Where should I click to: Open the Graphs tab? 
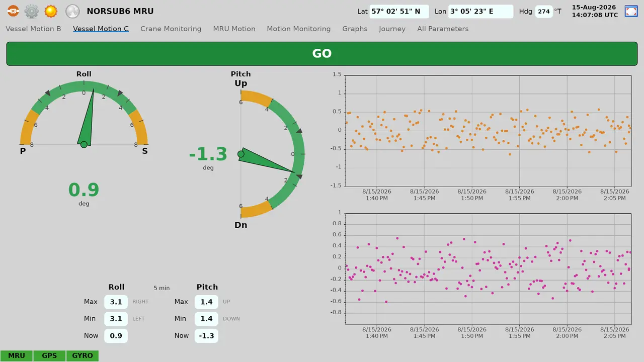pyautogui.click(x=355, y=29)
